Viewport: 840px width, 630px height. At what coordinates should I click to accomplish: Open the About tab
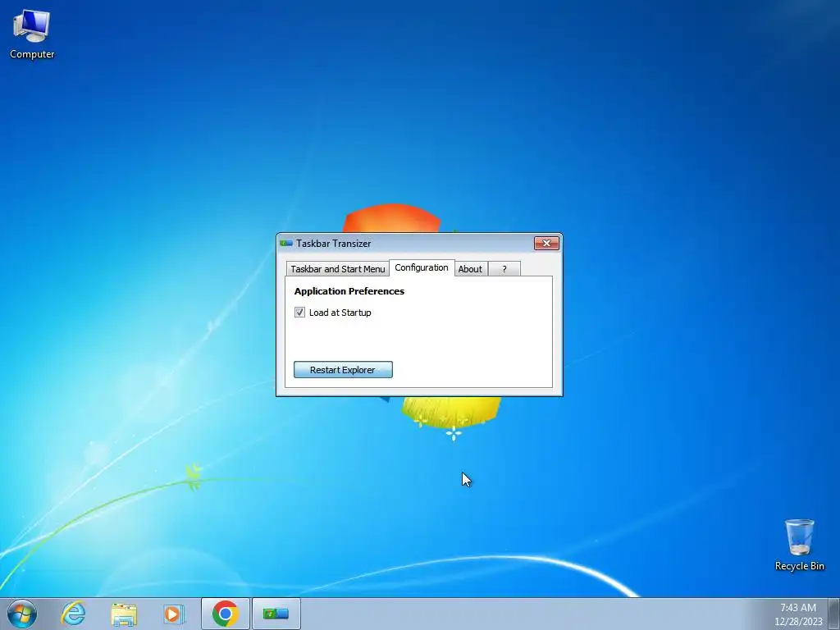[x=470, y=269]
